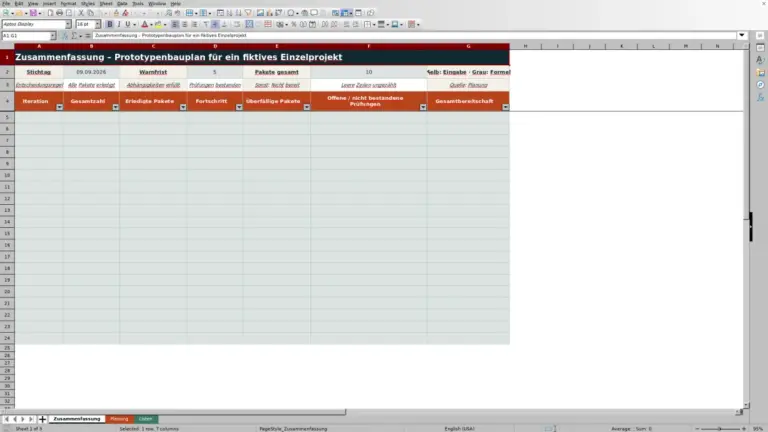Align cell text left
Image resolution: width=768 pixels, height=432 pixels.
[175, 24]
